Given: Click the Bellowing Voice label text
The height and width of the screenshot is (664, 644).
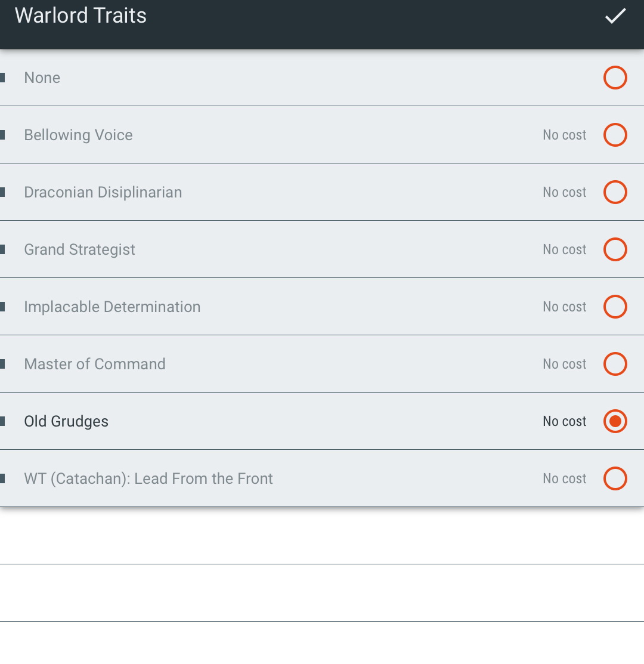Looking at the screenshot, I should tap(78, 135).
